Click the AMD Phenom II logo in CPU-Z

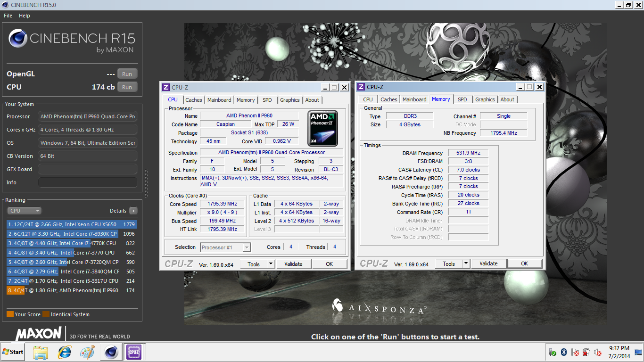322,129
